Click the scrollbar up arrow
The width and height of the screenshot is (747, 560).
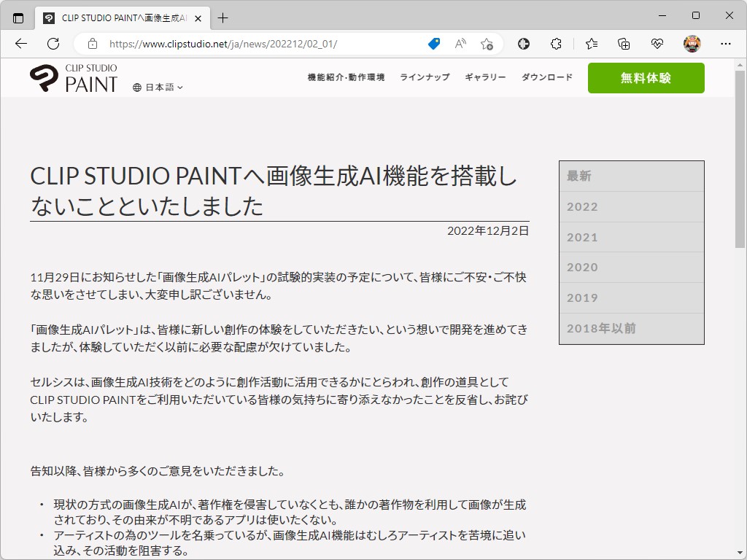(740, 65)
